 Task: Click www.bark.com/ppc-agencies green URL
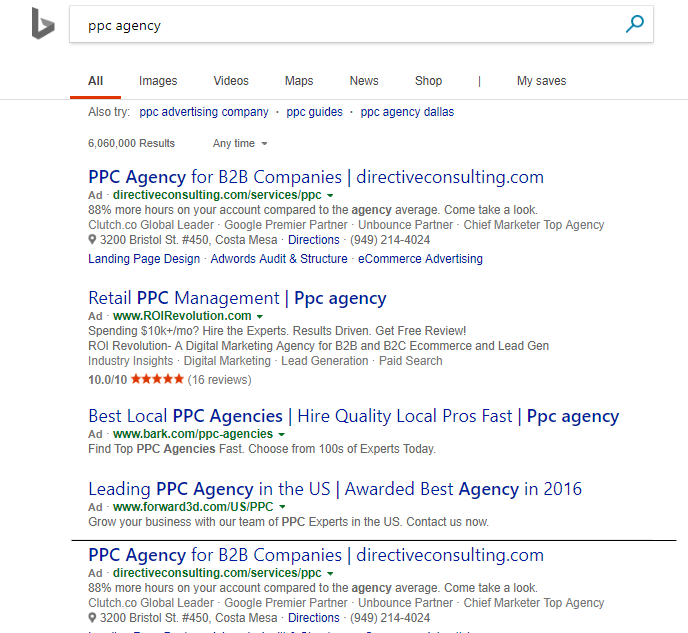193,434
